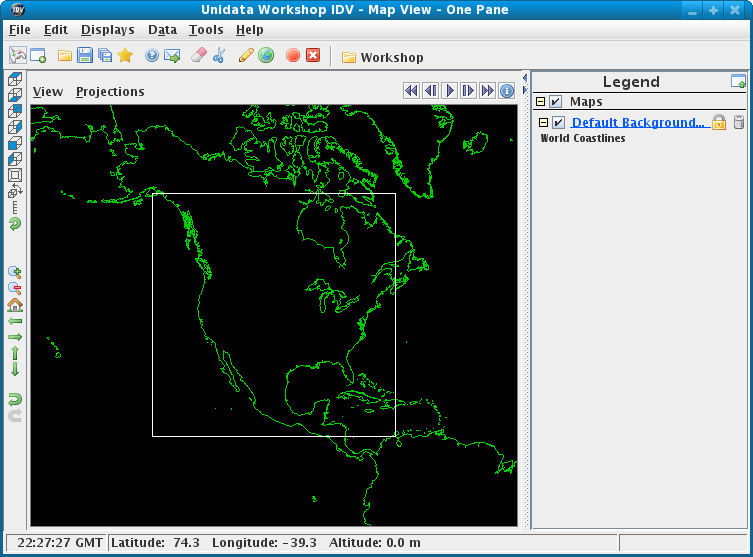Open the Projections dropdown menu
753x557 pixels.
tap(110, 92)
